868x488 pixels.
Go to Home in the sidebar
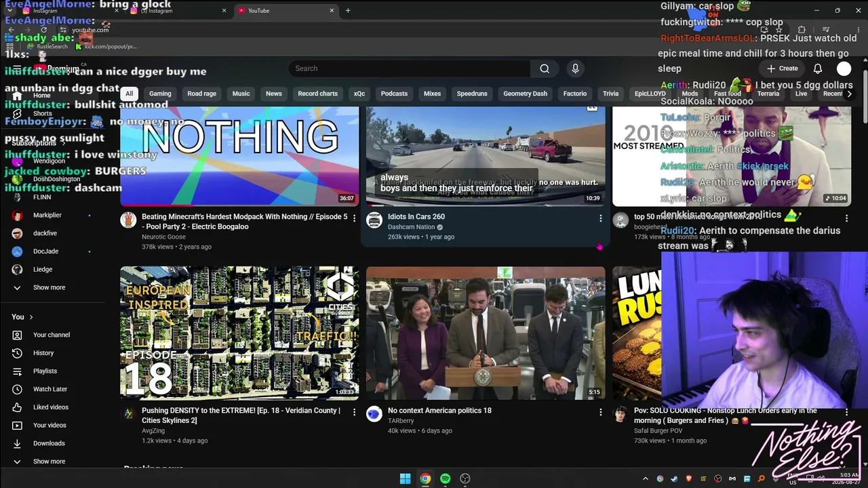tap(41, 96)
